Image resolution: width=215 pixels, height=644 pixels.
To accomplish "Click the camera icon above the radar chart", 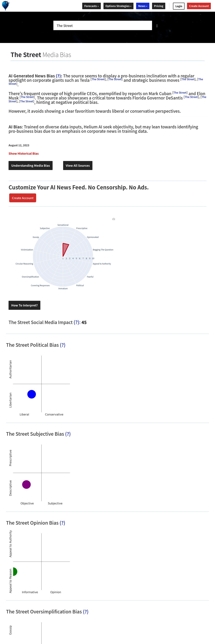I will point(114,219).
